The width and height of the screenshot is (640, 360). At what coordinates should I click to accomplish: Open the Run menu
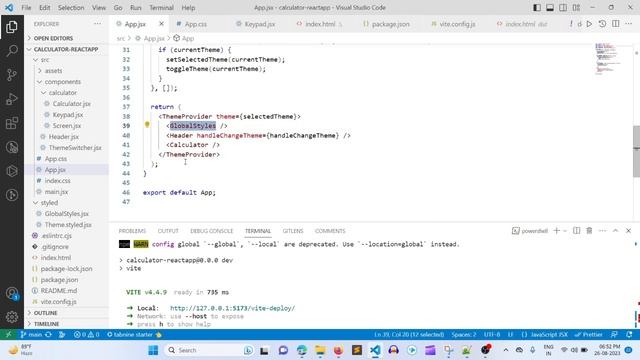[136, 8]
